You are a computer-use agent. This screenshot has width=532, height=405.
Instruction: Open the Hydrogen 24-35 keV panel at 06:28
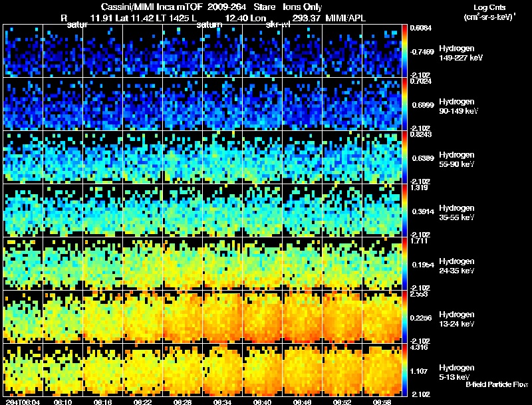point(182,264)
